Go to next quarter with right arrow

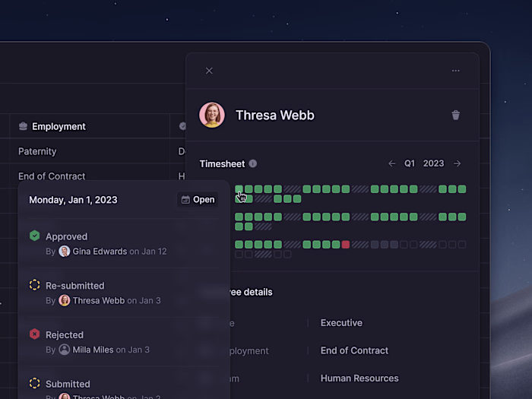pyautogui.click(x=457, y=163)
